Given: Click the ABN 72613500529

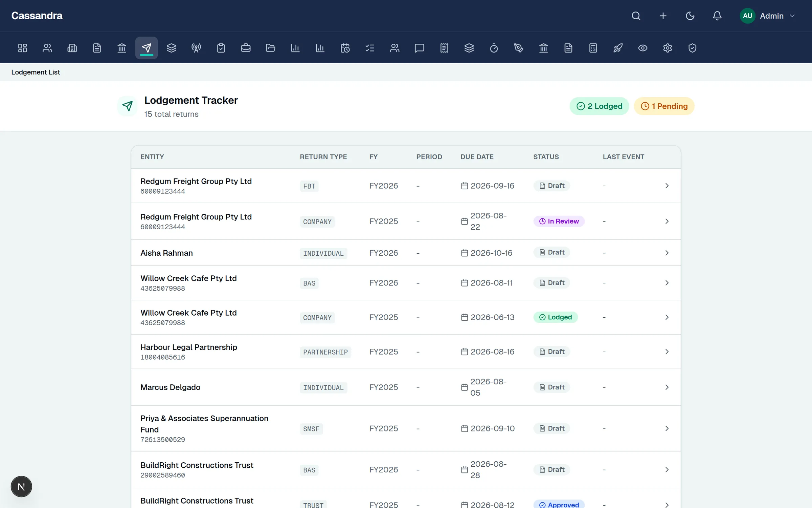Looking at the screenshot, I should coord(163,440).
